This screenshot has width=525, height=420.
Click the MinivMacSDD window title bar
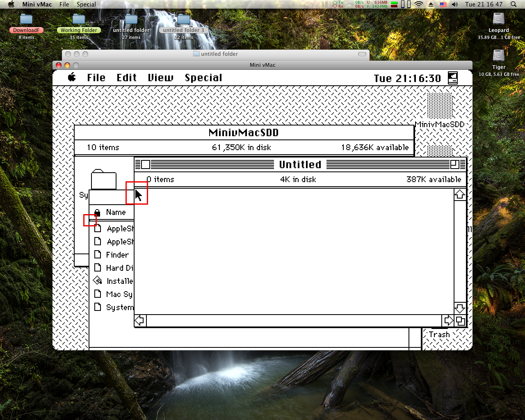[x=244, y=132]
